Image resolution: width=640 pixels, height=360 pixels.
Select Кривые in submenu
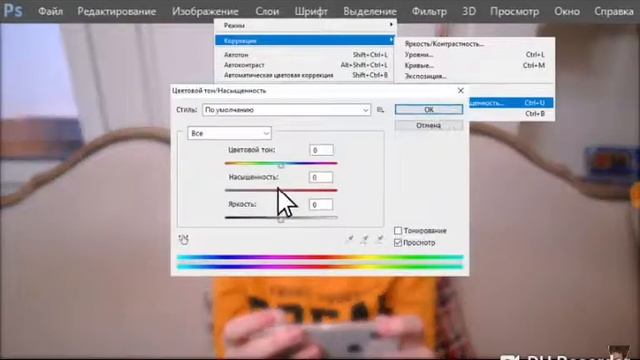(x=475, y=65)
